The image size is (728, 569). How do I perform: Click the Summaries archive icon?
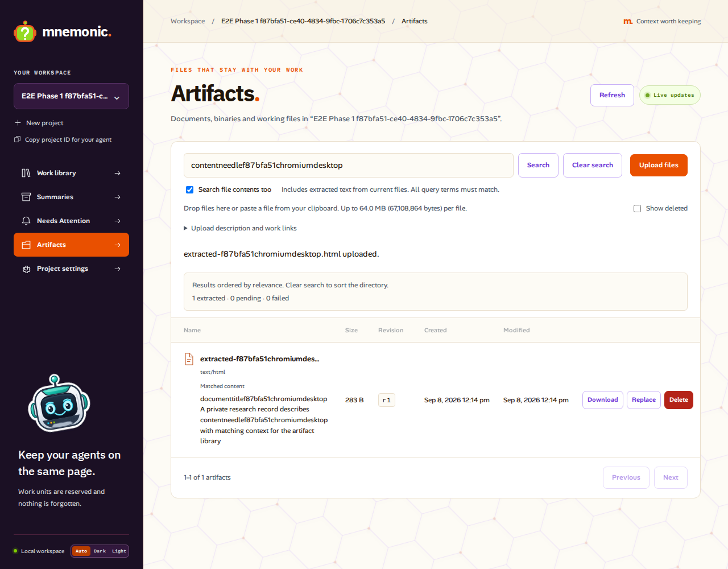click(26, 197)
